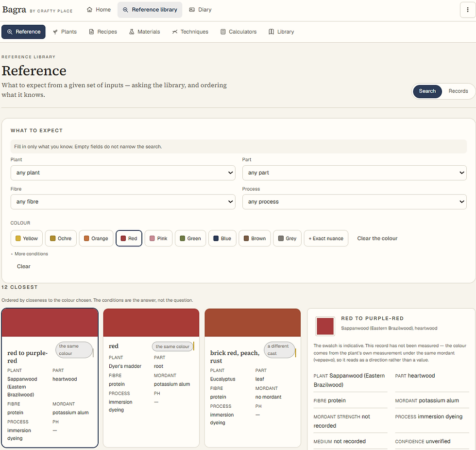Open the Fibre dropdown

[123, 202]
